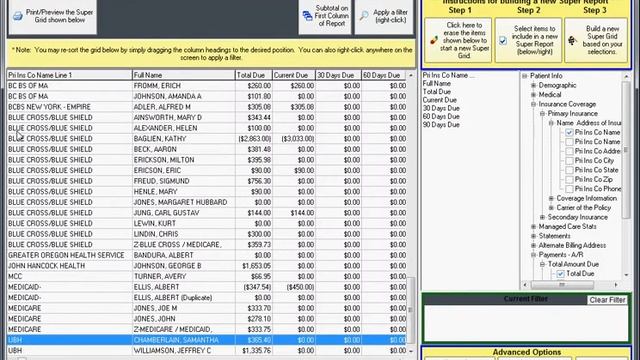Expand the Coverage Information node
The width and height of the screenshot is (640, 360).
pyautogui.click(x=551, y=198)
